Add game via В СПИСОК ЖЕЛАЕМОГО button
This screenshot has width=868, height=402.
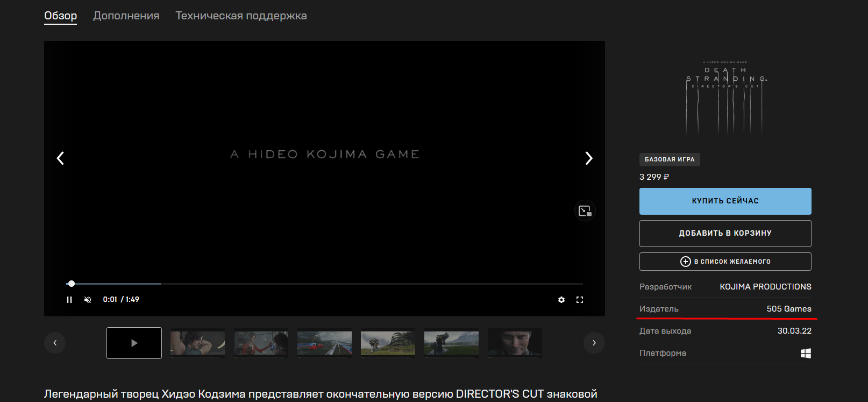[725, 262]
